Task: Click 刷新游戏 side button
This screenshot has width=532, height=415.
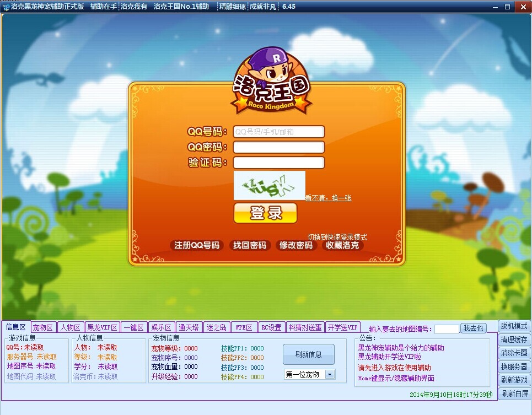Action: 514,380
